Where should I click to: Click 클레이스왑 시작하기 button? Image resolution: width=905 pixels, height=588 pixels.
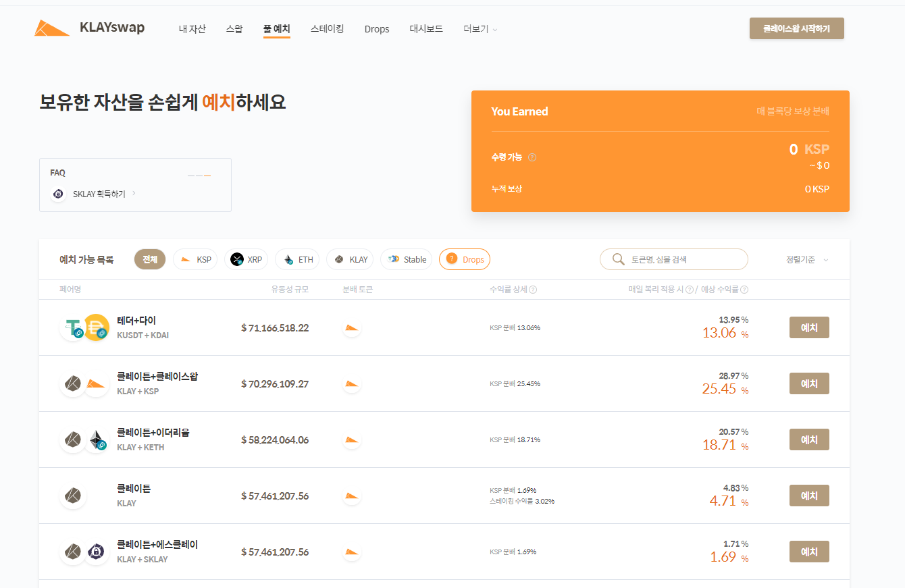(797, 28)
